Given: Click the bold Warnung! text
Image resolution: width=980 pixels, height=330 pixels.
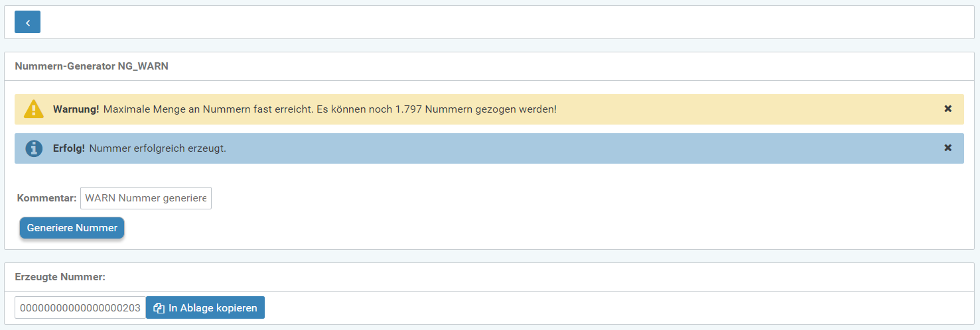Looking at the screenshot, I should [76, 109].
